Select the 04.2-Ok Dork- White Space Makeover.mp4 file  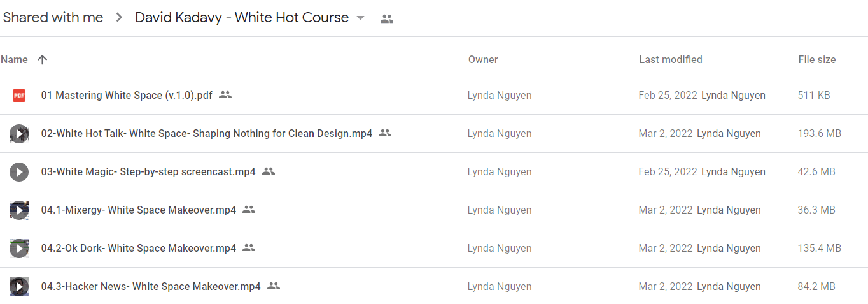pyautogui.click(x=434, y=249)
